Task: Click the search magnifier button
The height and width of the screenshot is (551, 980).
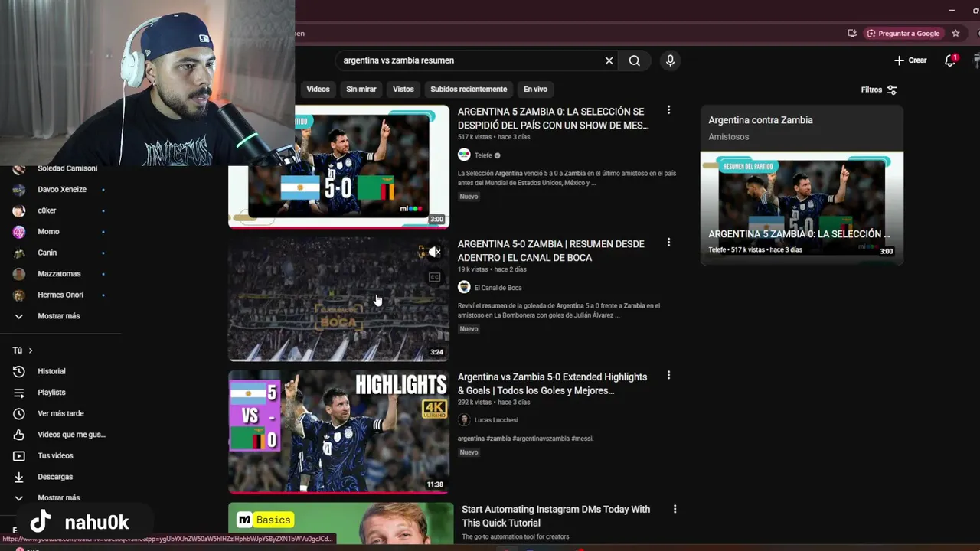Action: point(635,60)
